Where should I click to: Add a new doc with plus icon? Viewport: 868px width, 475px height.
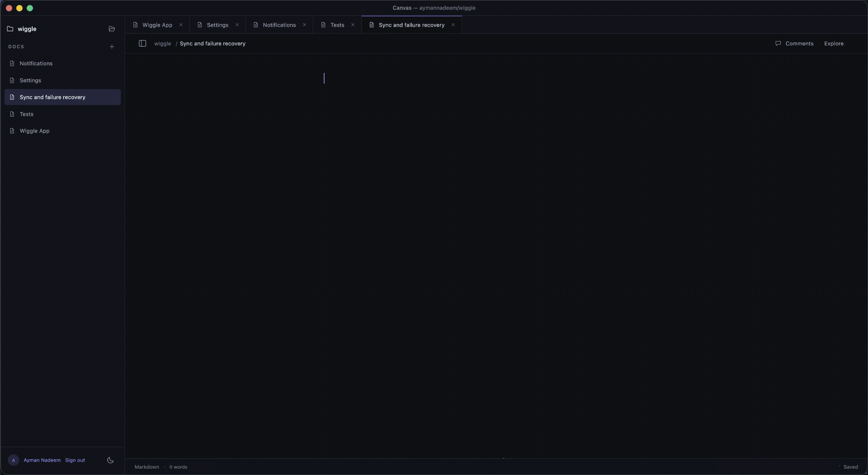pos(112,47)
